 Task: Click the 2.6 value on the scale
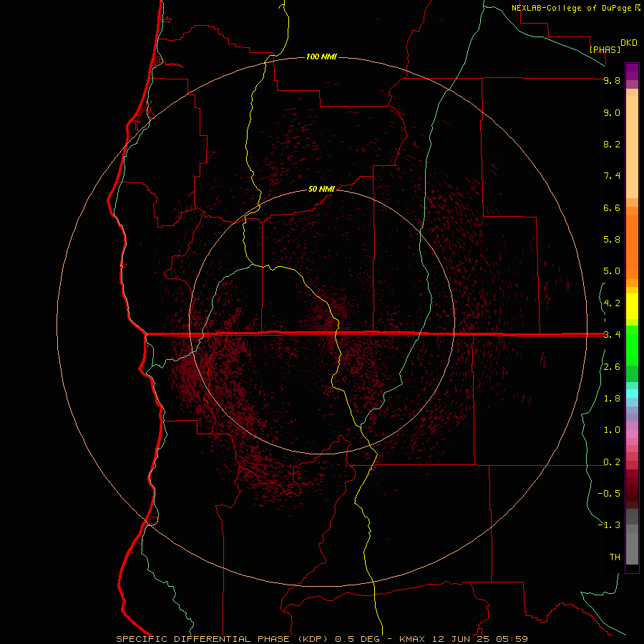click(x=612, y=367)
